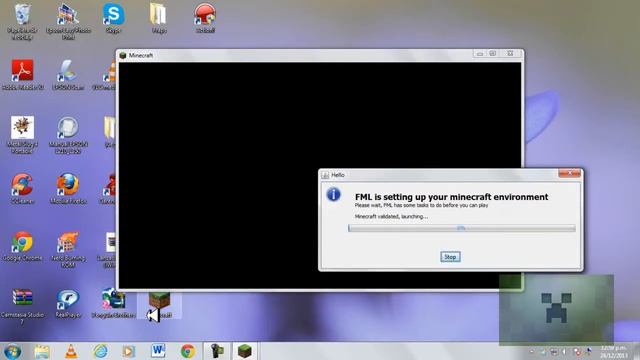This screenshot has height=360, width=640.
Task: Launch VLC media player from the taskbar
Action: pyautogui.click(x=71, y=351)
